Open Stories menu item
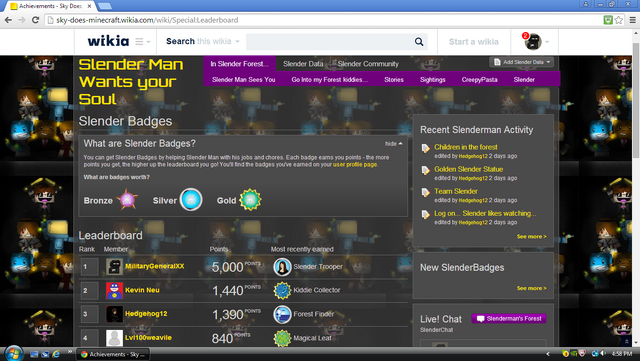 [x=393, y=80]
